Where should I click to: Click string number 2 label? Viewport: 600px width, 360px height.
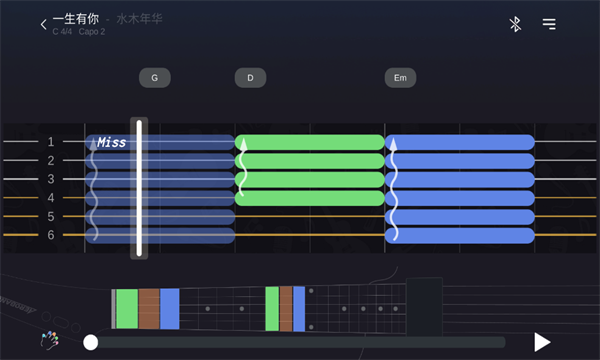[51, 160]
